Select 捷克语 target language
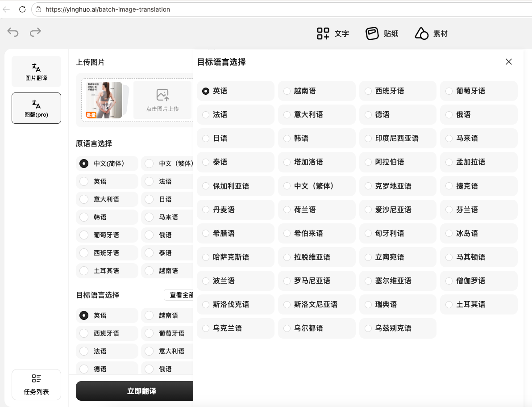Image resolution: width=532 pixels, height=407 pixels. pyautogui.click(x=479, y=186)
